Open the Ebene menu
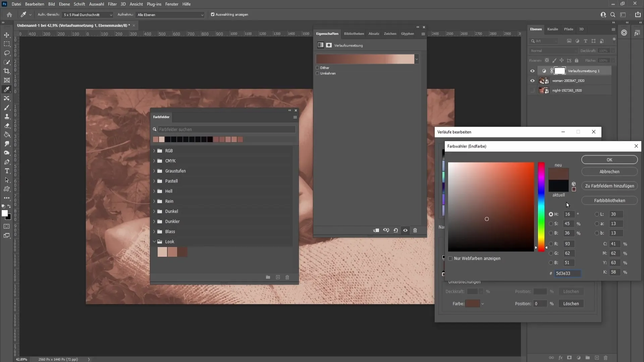 click(64, 4)
